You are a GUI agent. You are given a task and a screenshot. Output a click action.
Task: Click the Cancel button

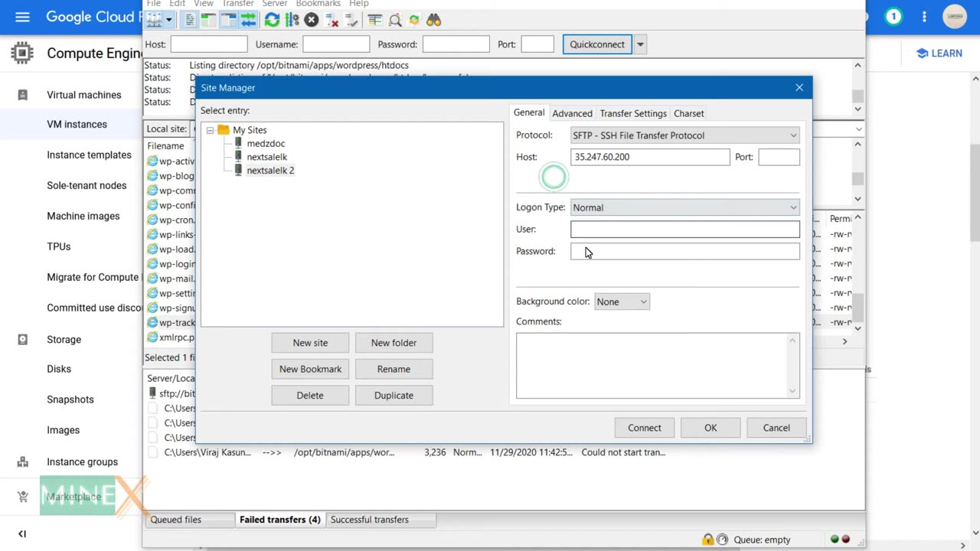tap(776, 428)
